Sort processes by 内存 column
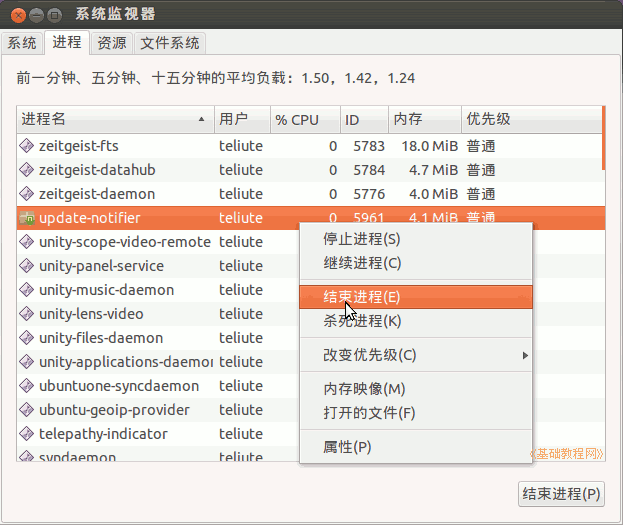 [423, 119]
